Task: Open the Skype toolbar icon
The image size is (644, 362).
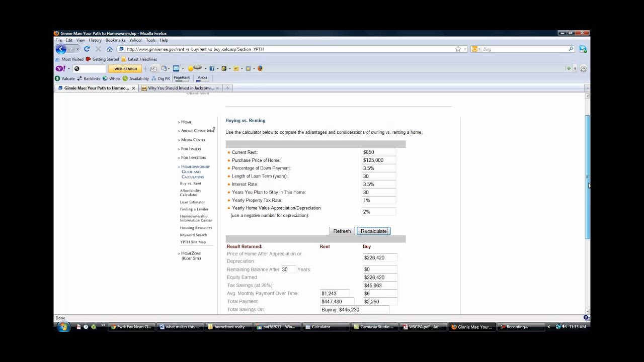Action: point(583,49)
